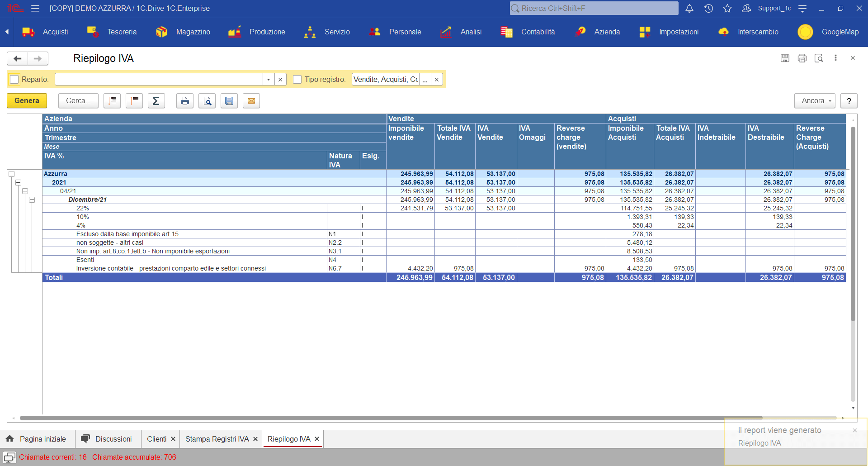Click the Analisi chart icon

tap(446, 32)
